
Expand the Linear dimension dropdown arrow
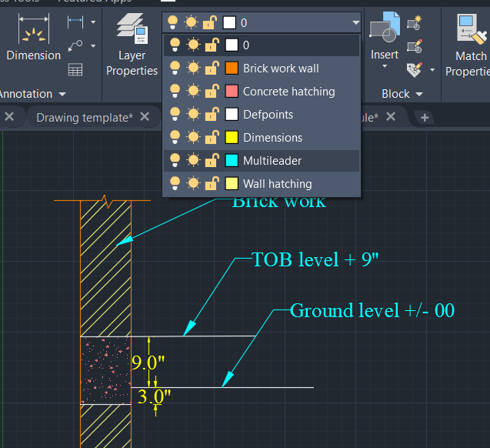coord(93,22)
